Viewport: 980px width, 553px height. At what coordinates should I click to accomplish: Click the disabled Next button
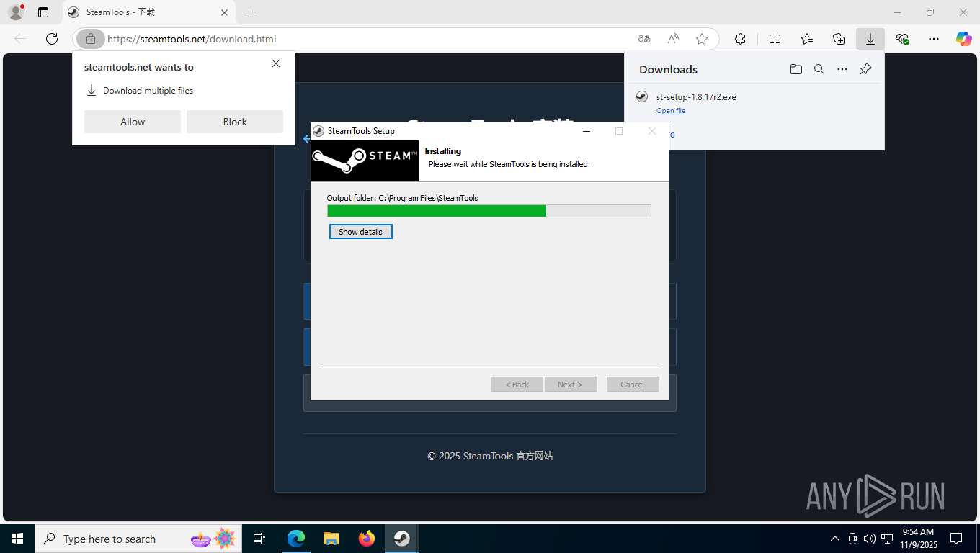[x=571, y=385]
